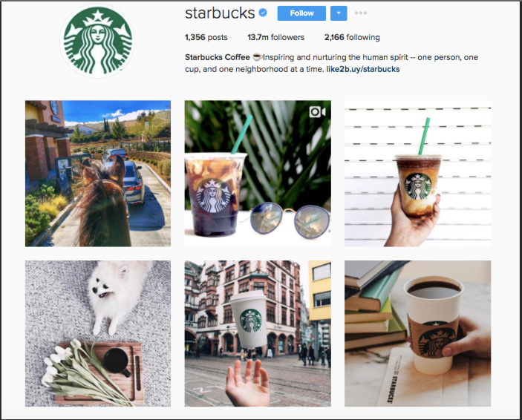
Task: Click the Starbucks Coffee bold name in bio
Action: 217,57
